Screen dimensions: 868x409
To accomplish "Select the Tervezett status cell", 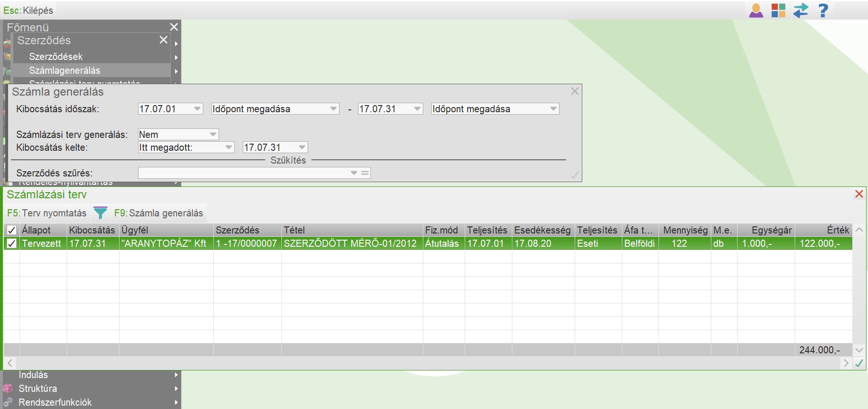I will coord(43,243).
